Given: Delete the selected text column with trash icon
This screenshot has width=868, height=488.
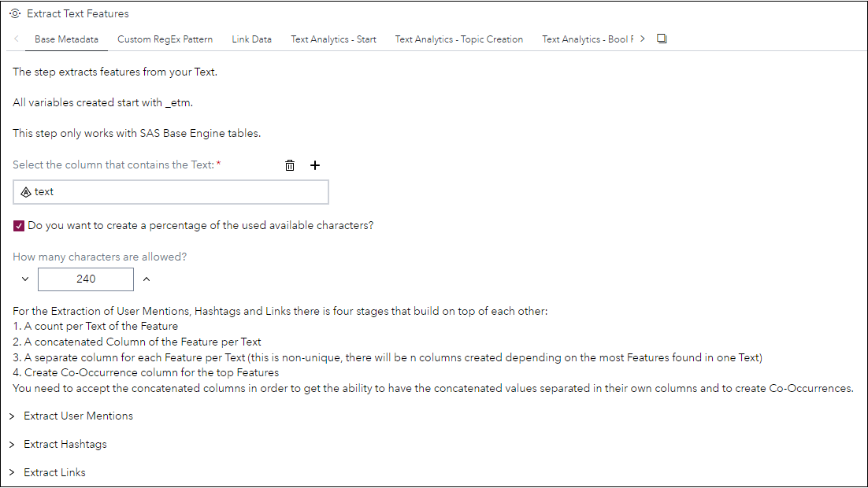Looking at the screenshot, I should 290,165.
